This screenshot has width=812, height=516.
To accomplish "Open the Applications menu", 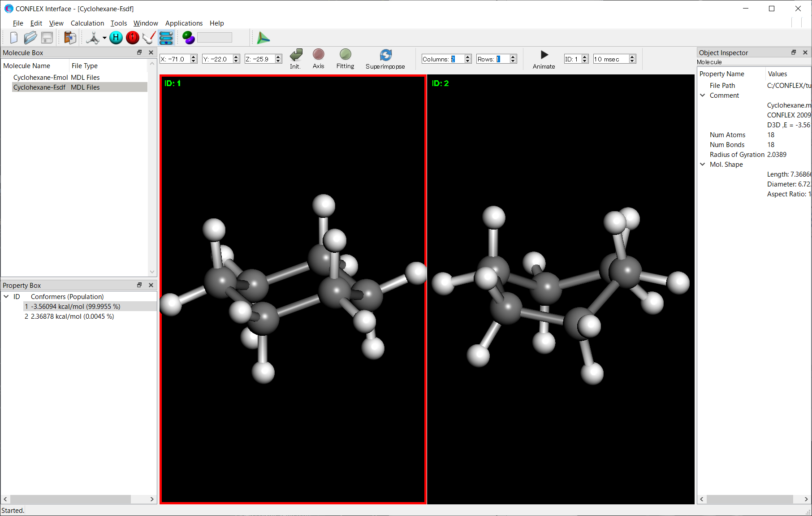I will 184,23.
